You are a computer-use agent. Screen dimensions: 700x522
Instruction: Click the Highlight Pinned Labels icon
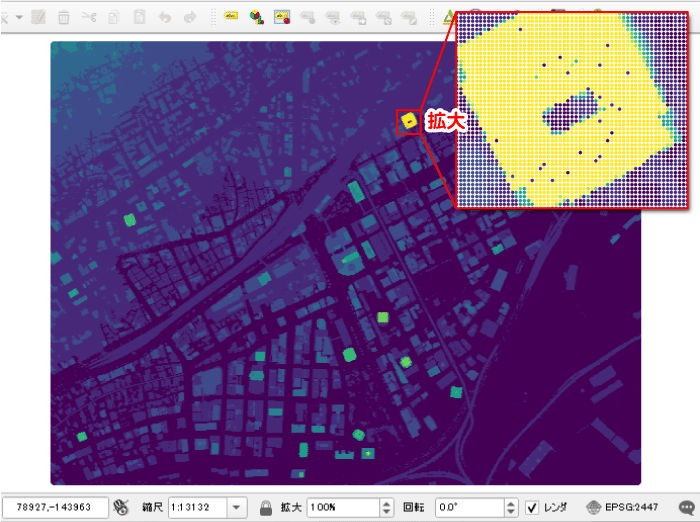(x=282, y=17)
